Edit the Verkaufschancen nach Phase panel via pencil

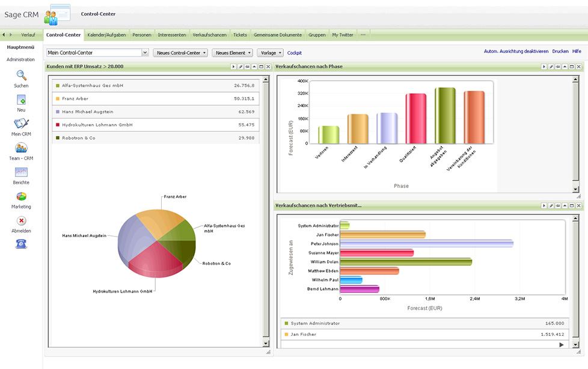(x=550, y=67)
